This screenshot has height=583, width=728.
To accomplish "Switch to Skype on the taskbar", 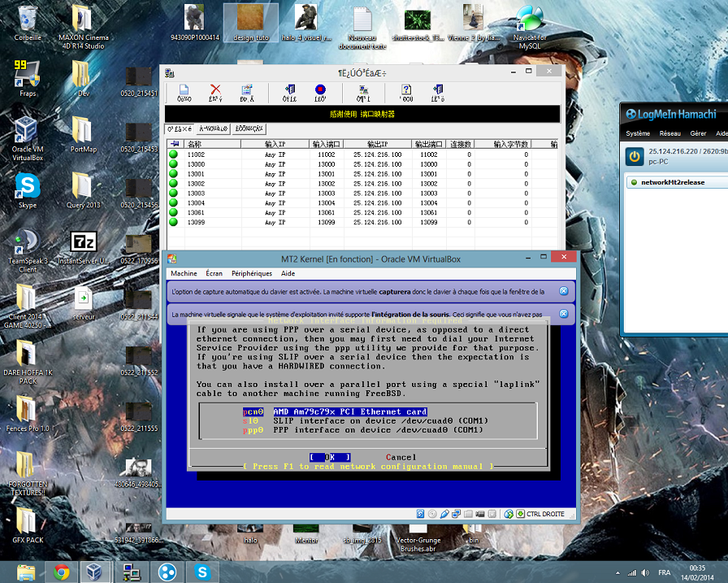I will [202, 572].
